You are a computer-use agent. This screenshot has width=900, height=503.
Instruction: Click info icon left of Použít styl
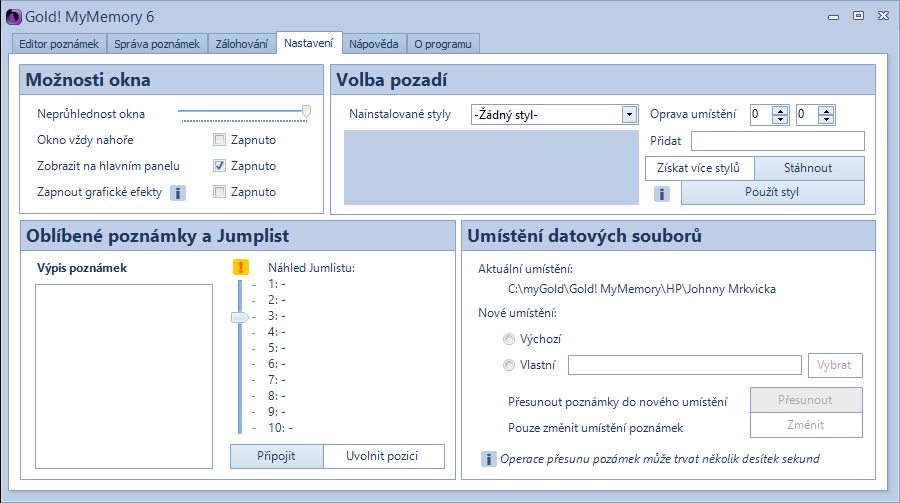tap(662, 194)
